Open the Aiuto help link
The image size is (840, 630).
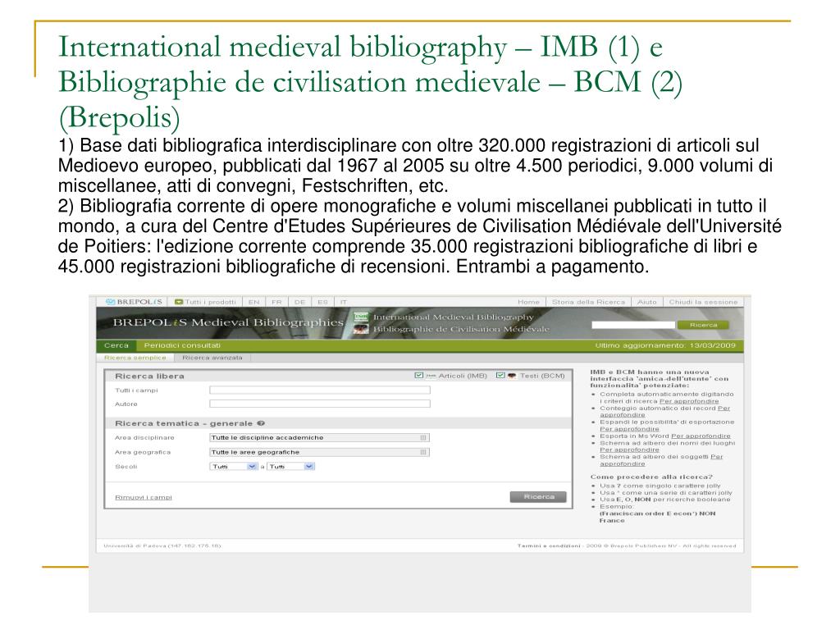[x=646, y=302]
